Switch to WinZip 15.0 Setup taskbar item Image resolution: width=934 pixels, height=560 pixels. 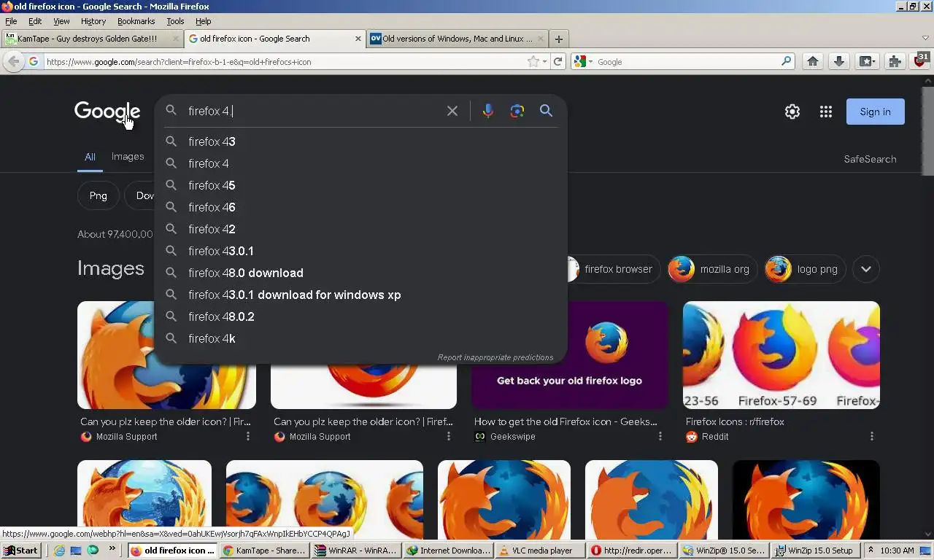[815, 551]
